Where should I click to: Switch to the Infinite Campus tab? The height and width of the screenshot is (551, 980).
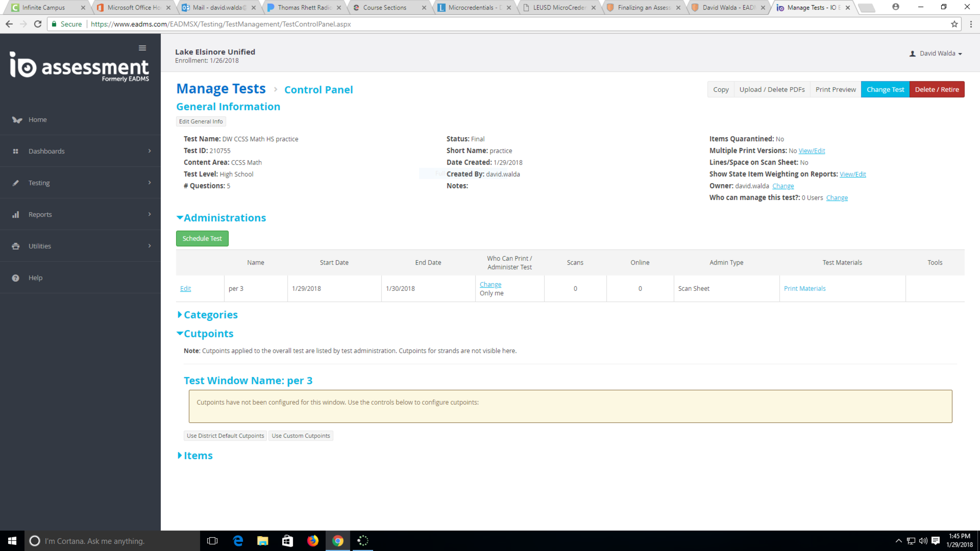(43, 8)
